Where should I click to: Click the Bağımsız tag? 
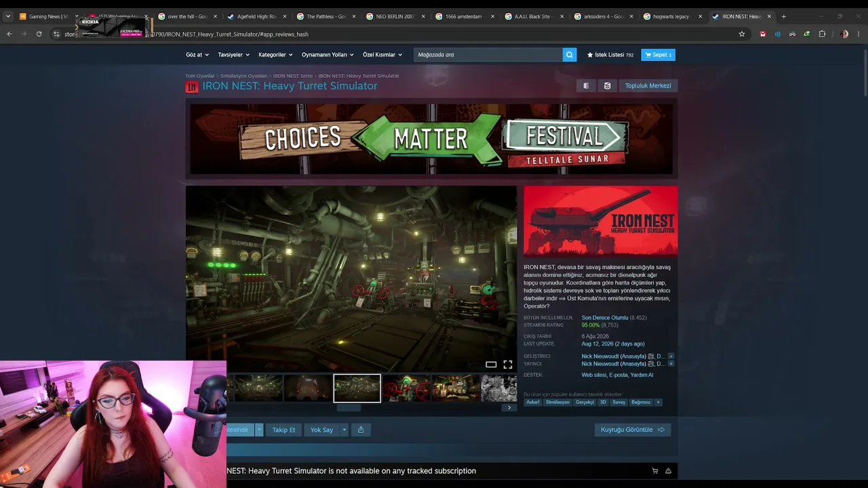coord(641,402)
